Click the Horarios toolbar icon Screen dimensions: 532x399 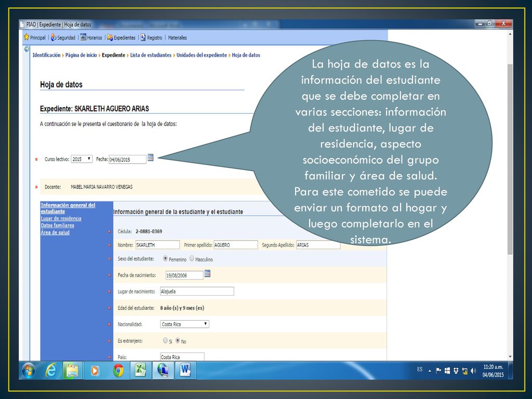coord(83,37)
